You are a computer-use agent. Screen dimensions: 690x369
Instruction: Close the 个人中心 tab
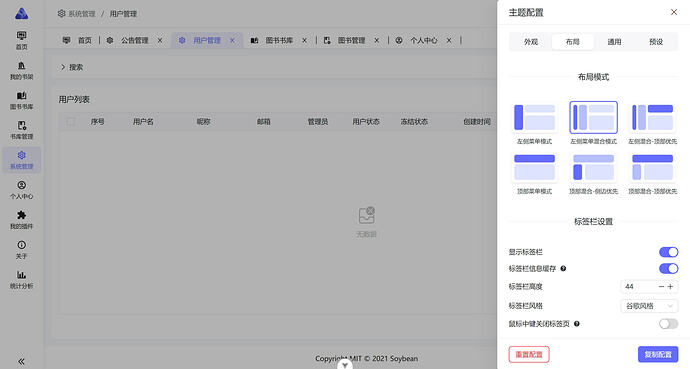pyautogui.click(x=449, y=40)
